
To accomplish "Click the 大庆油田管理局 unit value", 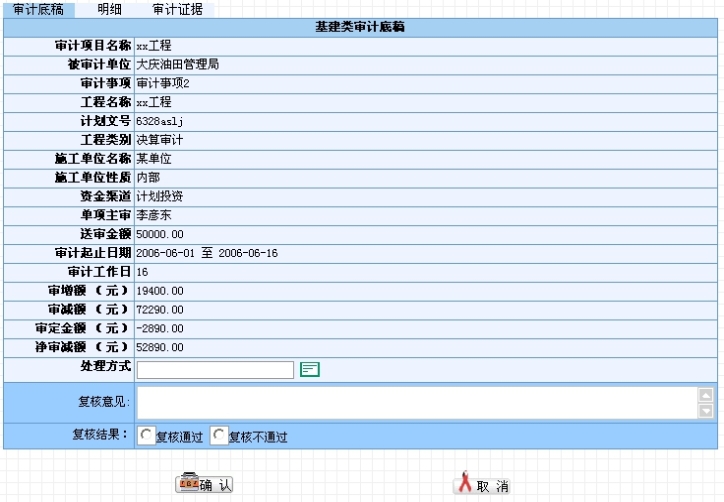I will (x=177, y=65).
